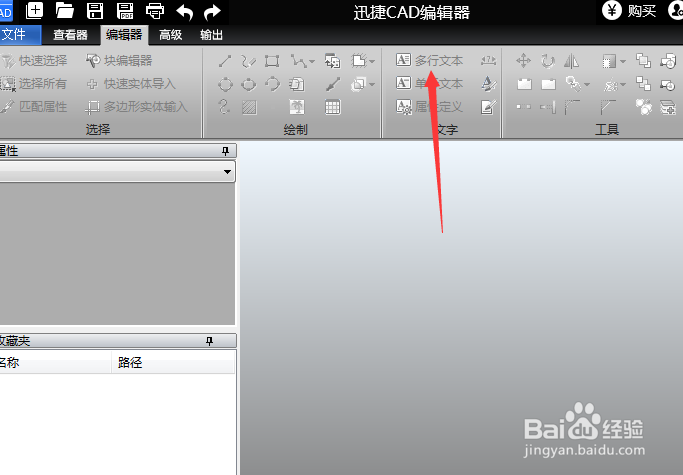
Task: Select the Mirror tool in 工具
Action: [571, 61]
